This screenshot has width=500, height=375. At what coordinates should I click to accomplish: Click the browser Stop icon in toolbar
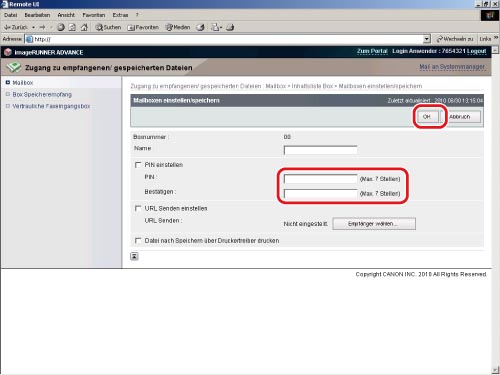click(x=61, y=27)
